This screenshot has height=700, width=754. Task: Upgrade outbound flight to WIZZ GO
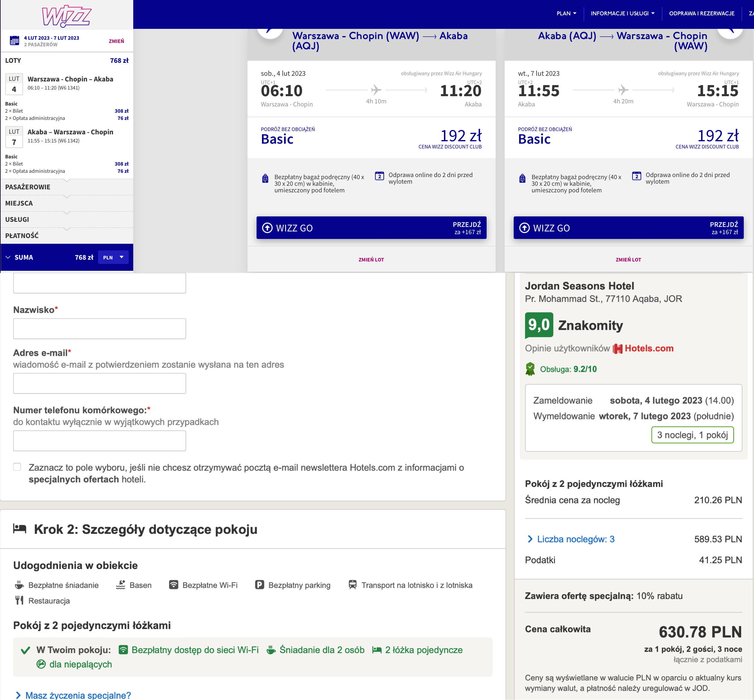point(371,228)
